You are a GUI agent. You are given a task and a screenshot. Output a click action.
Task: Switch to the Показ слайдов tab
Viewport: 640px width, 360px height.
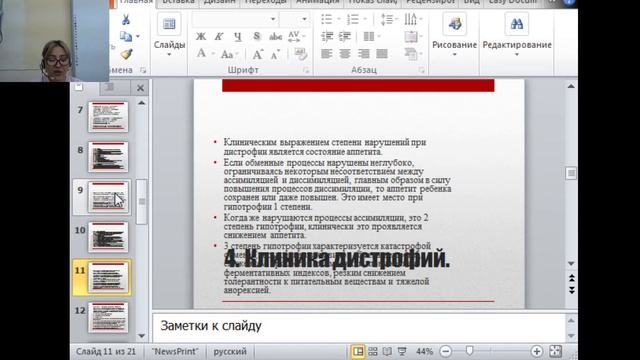pyautogui.click(x=373, y=2)
